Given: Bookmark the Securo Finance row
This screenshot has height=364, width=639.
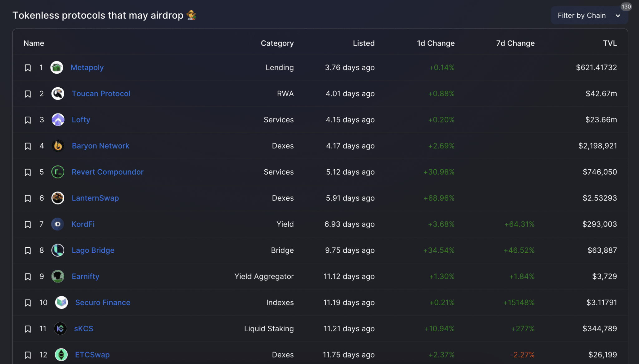Looking at the screenshot, I should point(28,302).
